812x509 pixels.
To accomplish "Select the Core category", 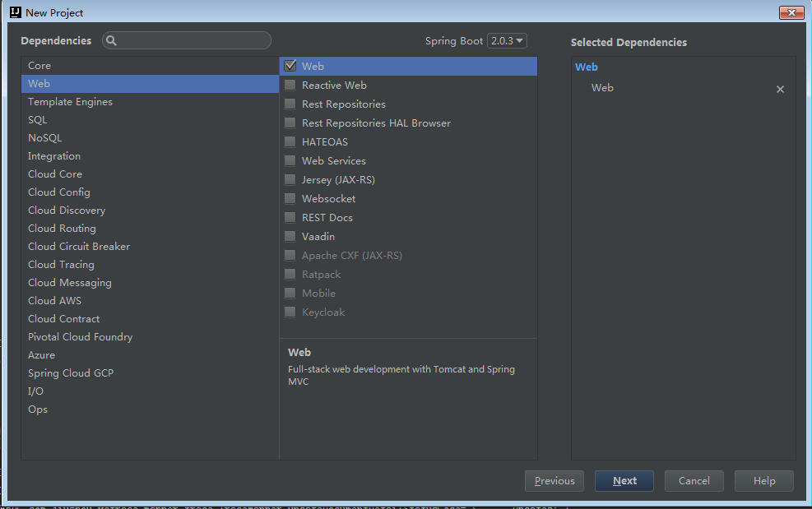I will point(151,65).
